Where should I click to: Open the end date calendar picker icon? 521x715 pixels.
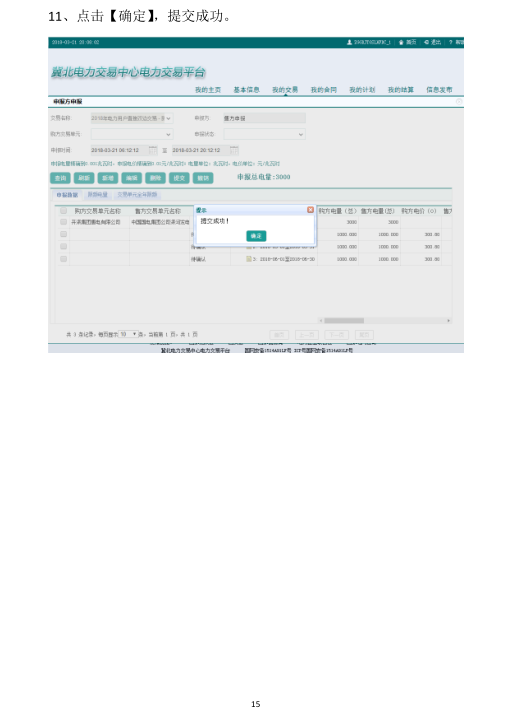click(234, 150)
